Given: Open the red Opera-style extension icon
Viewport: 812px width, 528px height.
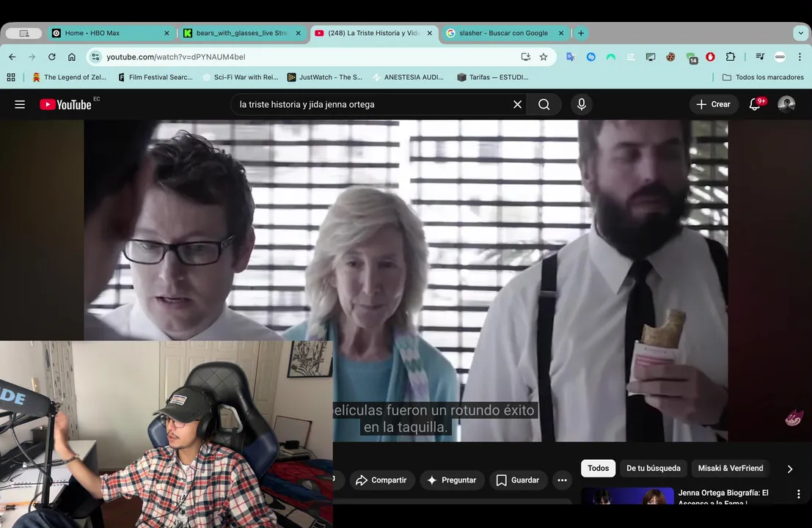Looking at the screenshot, I should 711,57.
